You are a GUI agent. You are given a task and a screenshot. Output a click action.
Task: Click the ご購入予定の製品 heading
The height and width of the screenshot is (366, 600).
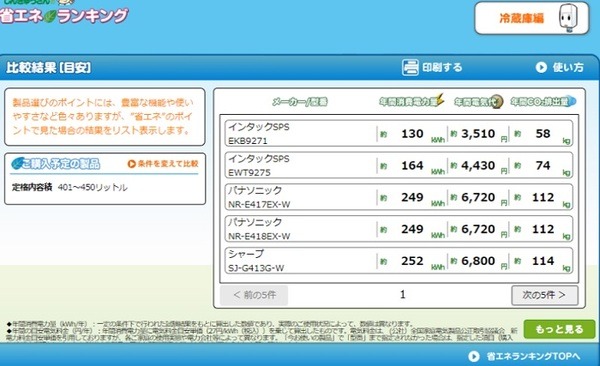[x=61, y=163]
